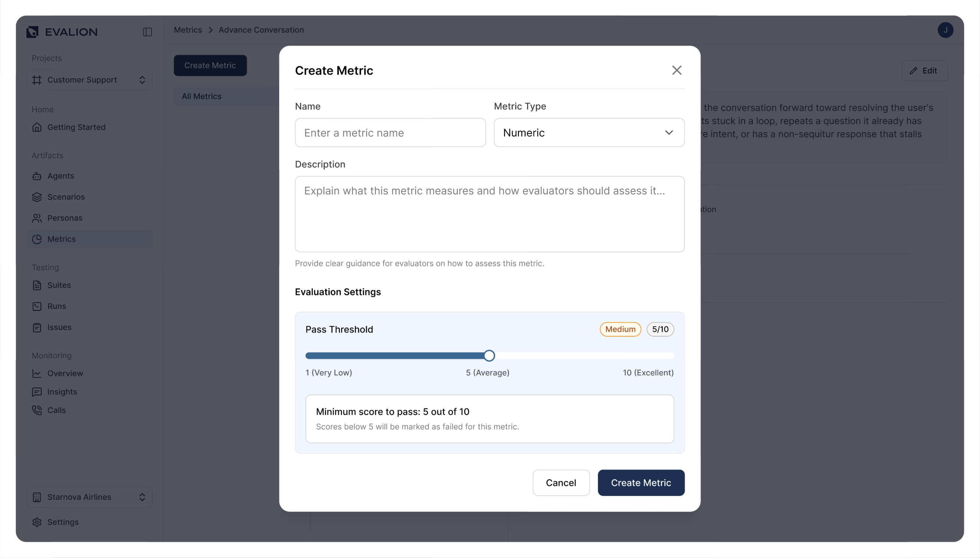
Task: Select the Scenarios artifact icon
Action: [x=37, y=197]
